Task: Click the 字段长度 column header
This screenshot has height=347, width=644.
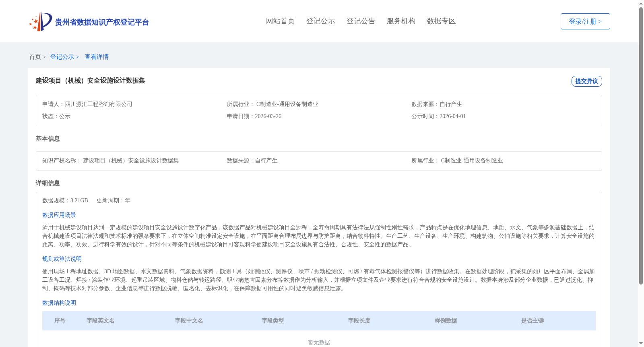Action: [359, 321]
